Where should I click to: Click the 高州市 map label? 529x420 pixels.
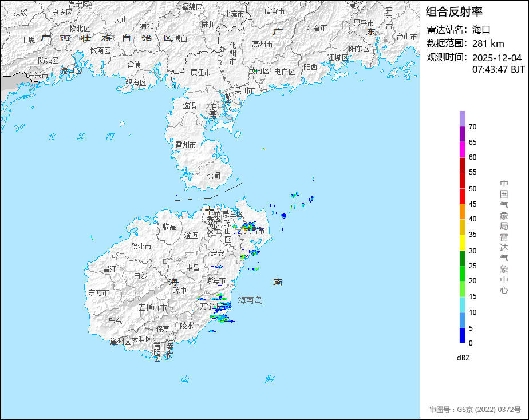pos(262,44)
